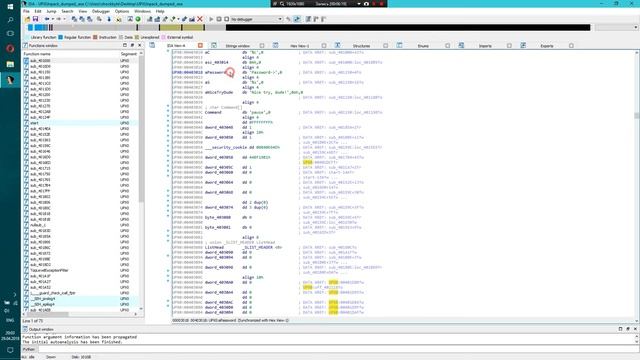
Task: Switch to the Imports tab
Action: pos(485,46)
